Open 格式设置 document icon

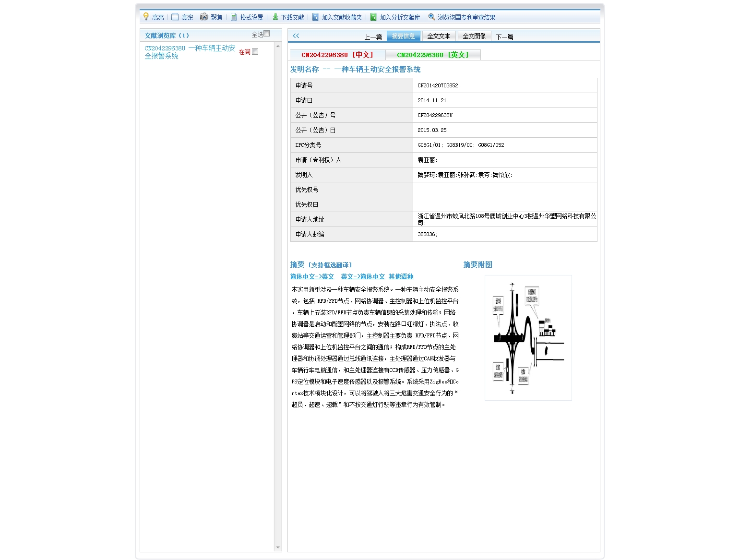(234, 17)
